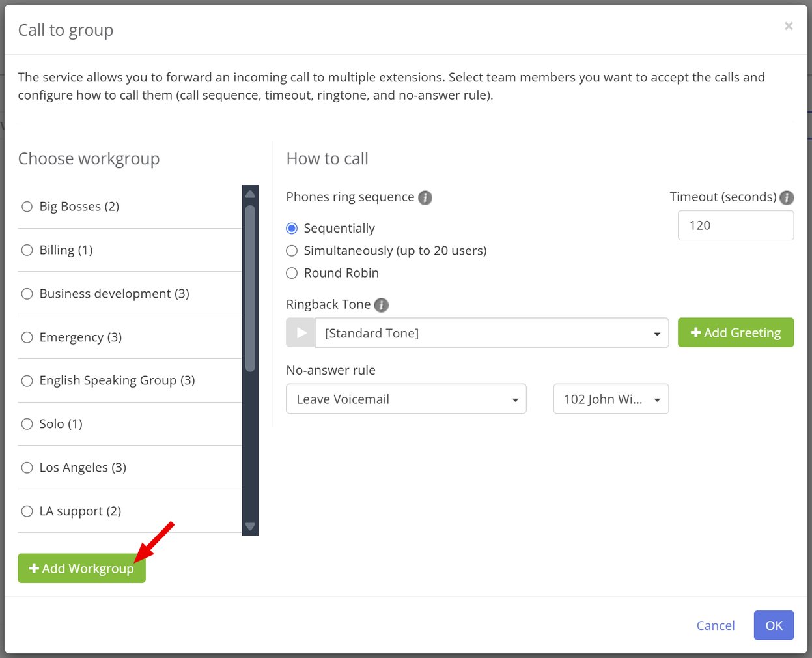812x658 pixels.
Task: Open the 102 John extension dropdown
Action: [x=611, y=399]
